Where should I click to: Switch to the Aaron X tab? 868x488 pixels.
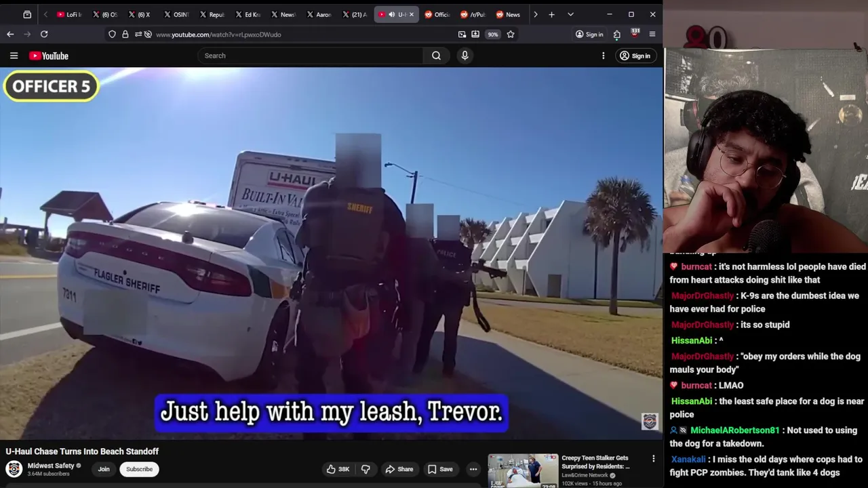tap(319, 14)
